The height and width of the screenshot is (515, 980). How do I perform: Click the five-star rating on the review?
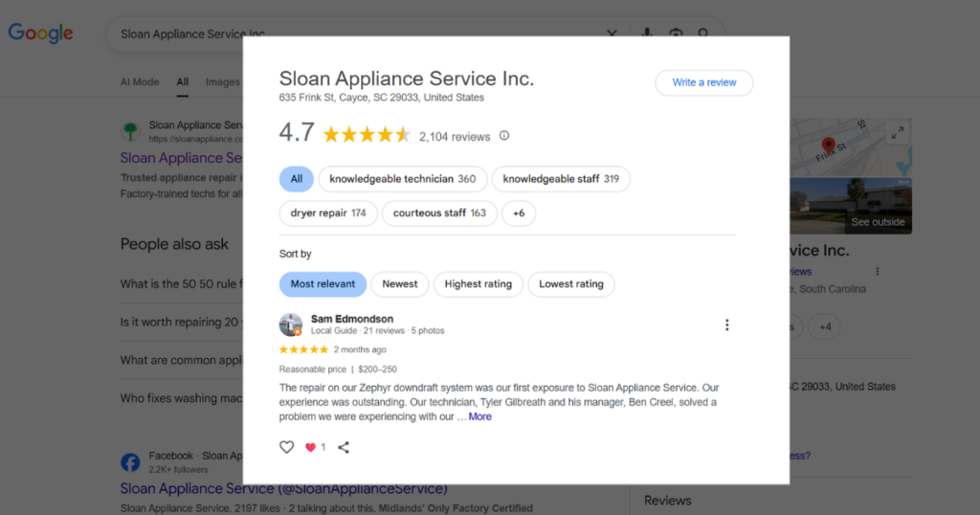[x=303, y=349]
